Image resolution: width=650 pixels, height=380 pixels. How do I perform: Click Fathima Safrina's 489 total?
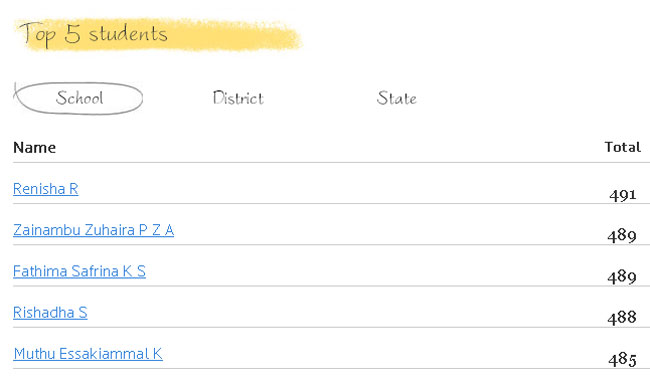[x=622, y=277]
